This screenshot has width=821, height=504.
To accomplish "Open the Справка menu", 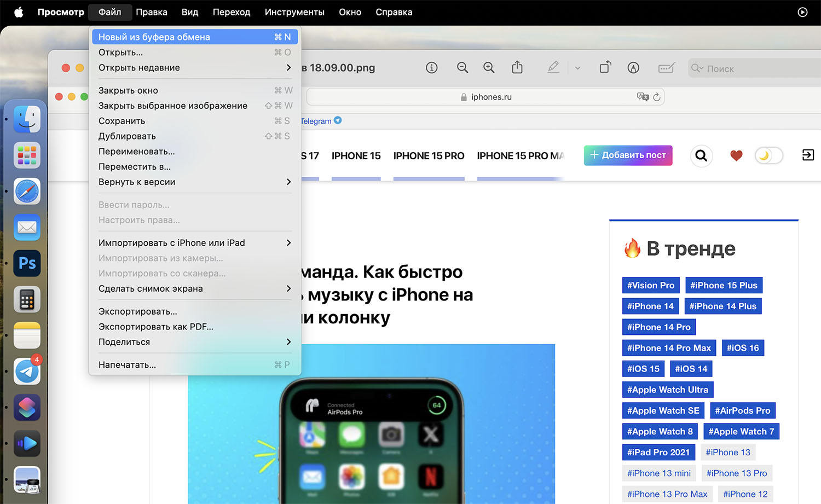I will [394, 12].
